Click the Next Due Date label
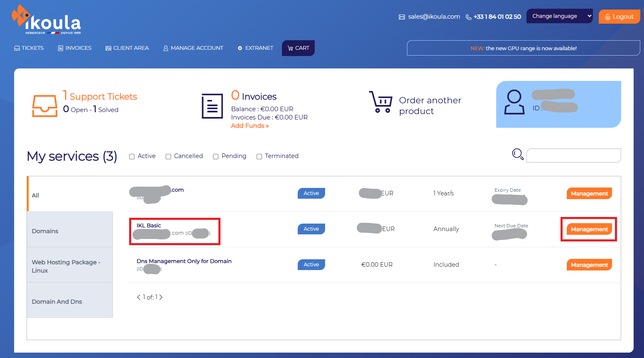Viewport: 644px width, 358px height. [511, 226]
